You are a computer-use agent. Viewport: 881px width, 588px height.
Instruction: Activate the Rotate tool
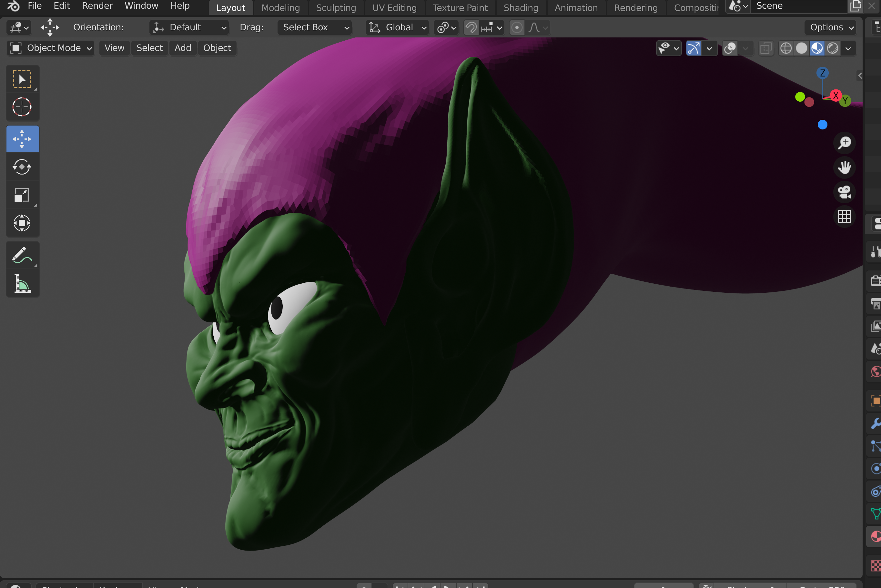22,167
